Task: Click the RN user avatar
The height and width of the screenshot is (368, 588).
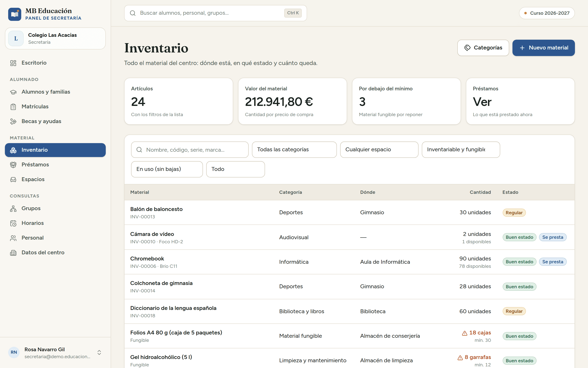Action: click(x=14, y=352)
